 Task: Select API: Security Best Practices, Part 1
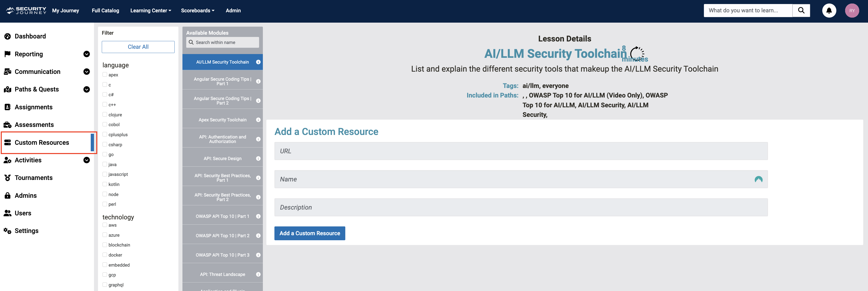(x=222, y=178)
